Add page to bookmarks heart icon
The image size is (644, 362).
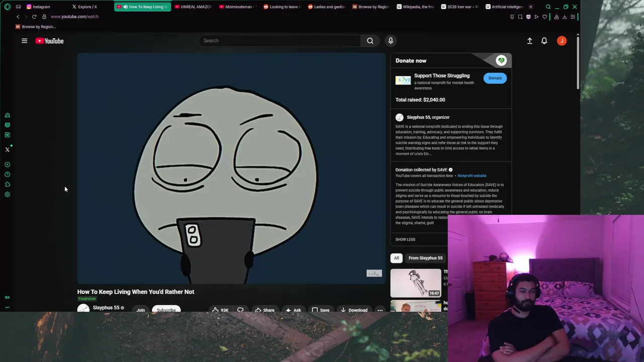544,17
